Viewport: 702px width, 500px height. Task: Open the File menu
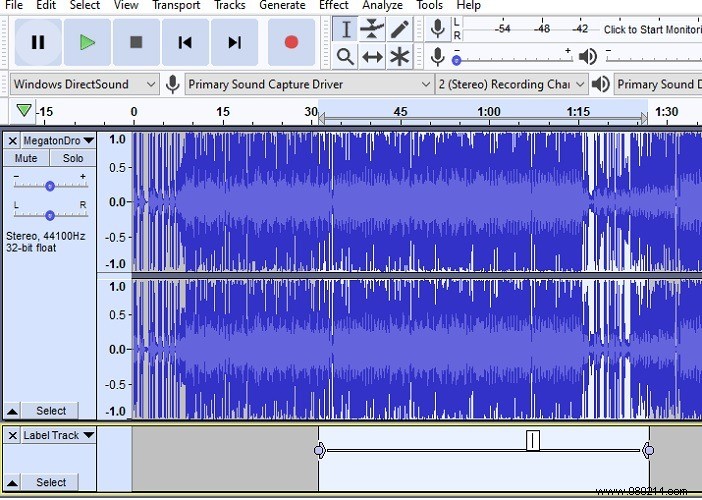coord(13,5)
